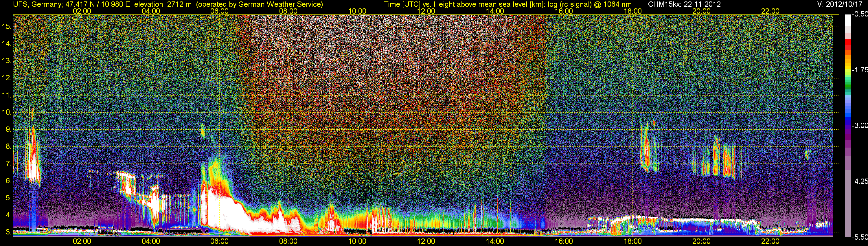Click the -0.50 value on the color scale
This screenshot has height=246, width=868.
click(860, 14)
